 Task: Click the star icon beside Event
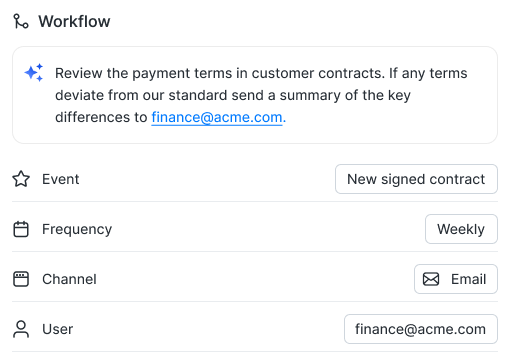(x=21, y=179)
